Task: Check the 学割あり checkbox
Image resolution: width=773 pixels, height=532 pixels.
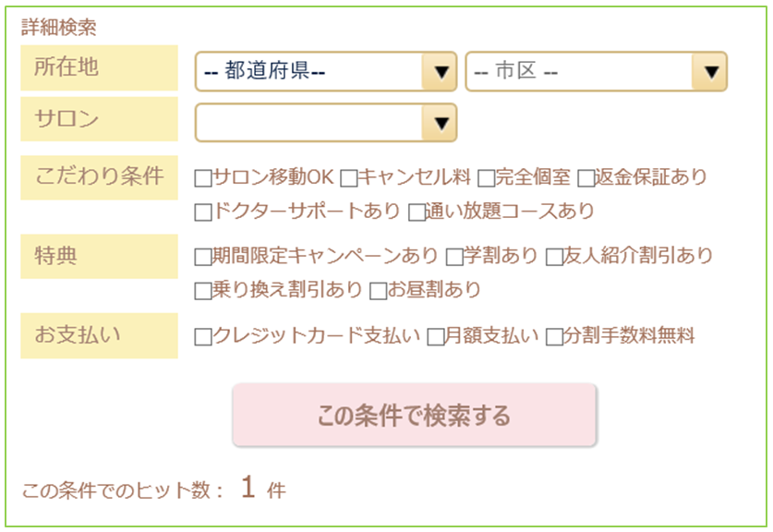Action: click(454, 257)
